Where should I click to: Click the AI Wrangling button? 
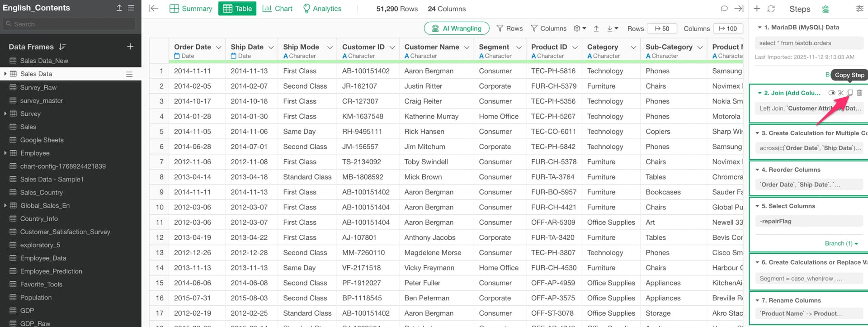click(x=456, y=28)
